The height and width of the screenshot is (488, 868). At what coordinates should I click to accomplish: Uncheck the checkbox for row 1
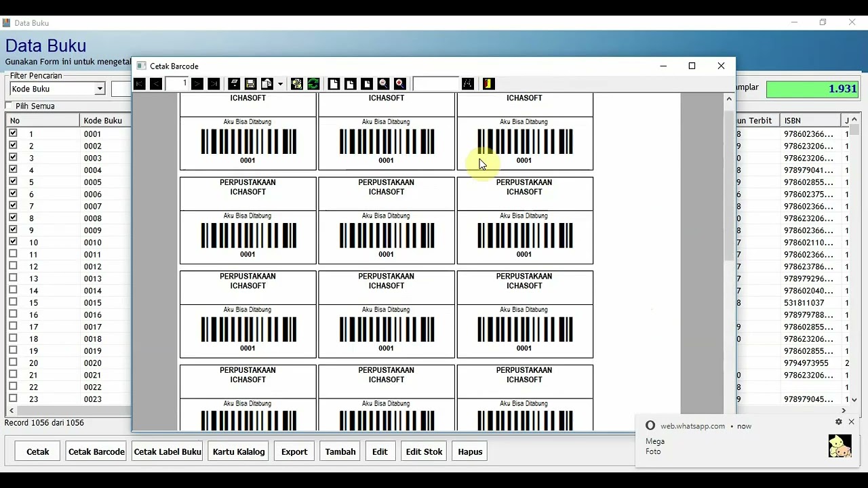13,134
